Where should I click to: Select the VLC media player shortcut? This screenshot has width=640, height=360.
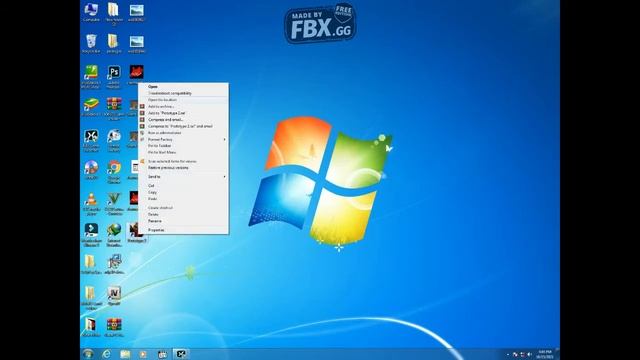coord(91,204)
